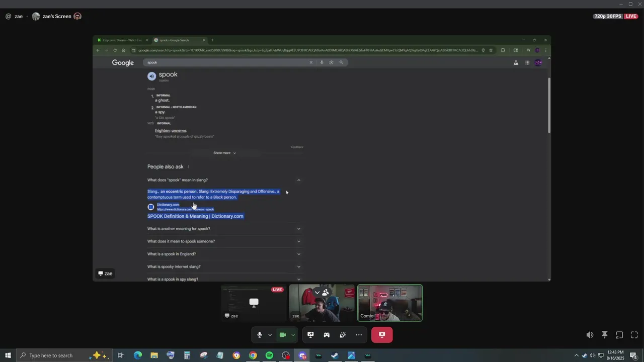Enter full screen mode
644x362 pixels.
634,335
